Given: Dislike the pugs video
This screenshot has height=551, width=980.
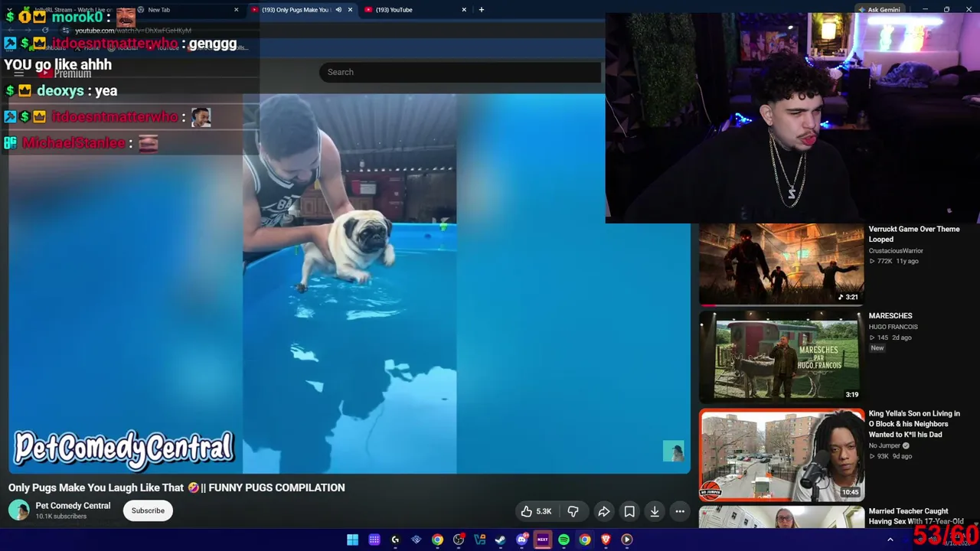Looking at the screenshot, I should [573, 511].
